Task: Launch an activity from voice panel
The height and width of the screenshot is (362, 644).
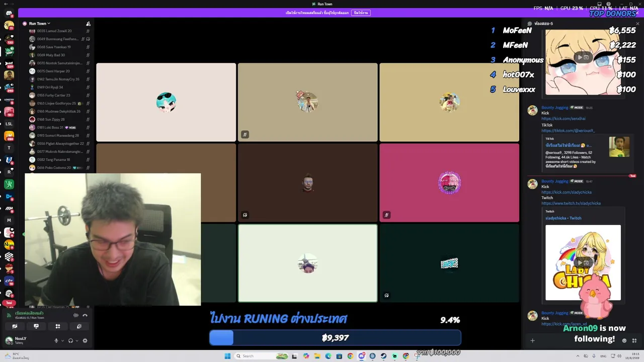Action: (x=58, y=326)
